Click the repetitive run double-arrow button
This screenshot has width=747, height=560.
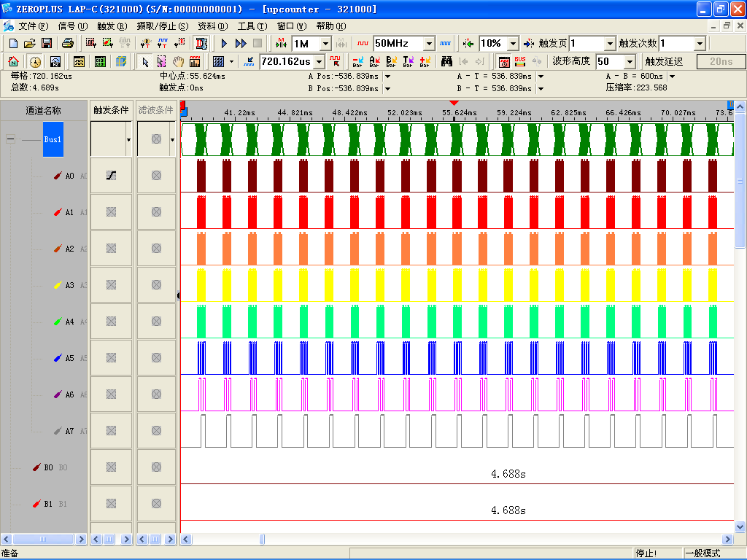[x=241, y=44]
